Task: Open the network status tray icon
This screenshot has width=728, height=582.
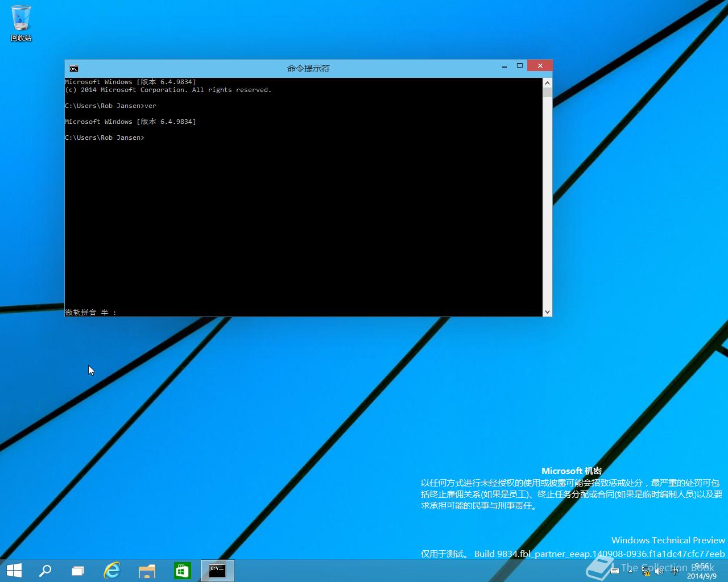Action: click(x=646, y=571)
